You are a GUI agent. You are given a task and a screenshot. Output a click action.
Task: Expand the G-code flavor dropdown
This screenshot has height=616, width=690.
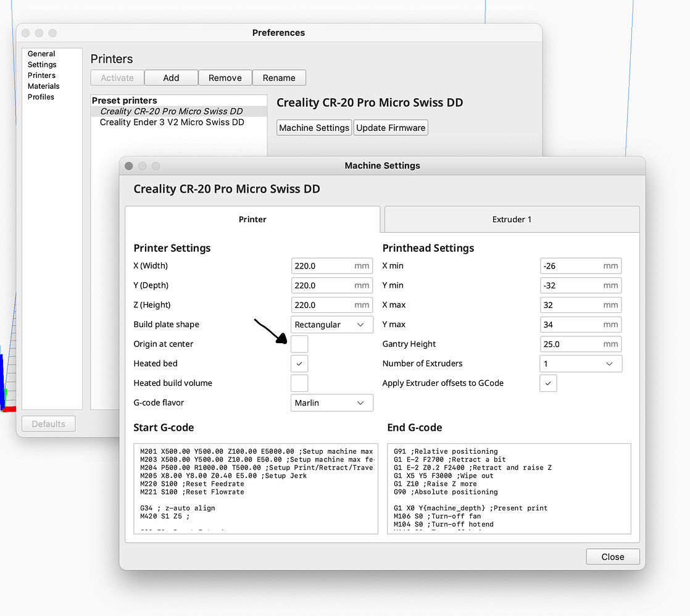332,403
